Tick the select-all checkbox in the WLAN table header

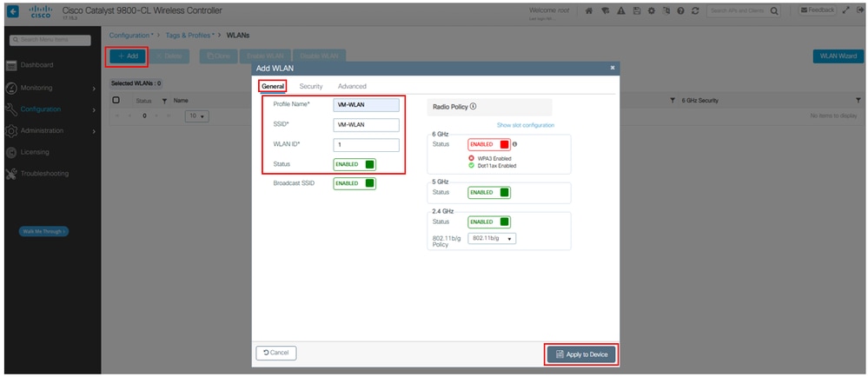click(x=116, y=100)
